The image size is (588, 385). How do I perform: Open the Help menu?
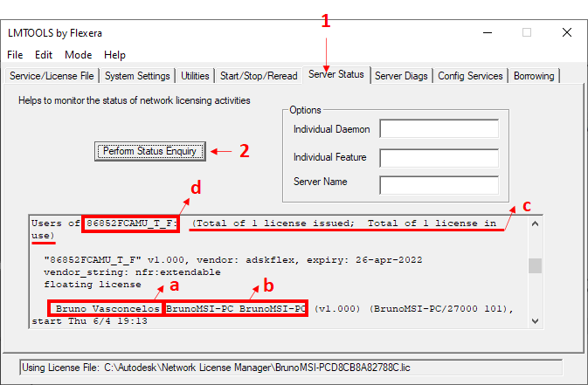pyautogui.click(x=114, y=55)
